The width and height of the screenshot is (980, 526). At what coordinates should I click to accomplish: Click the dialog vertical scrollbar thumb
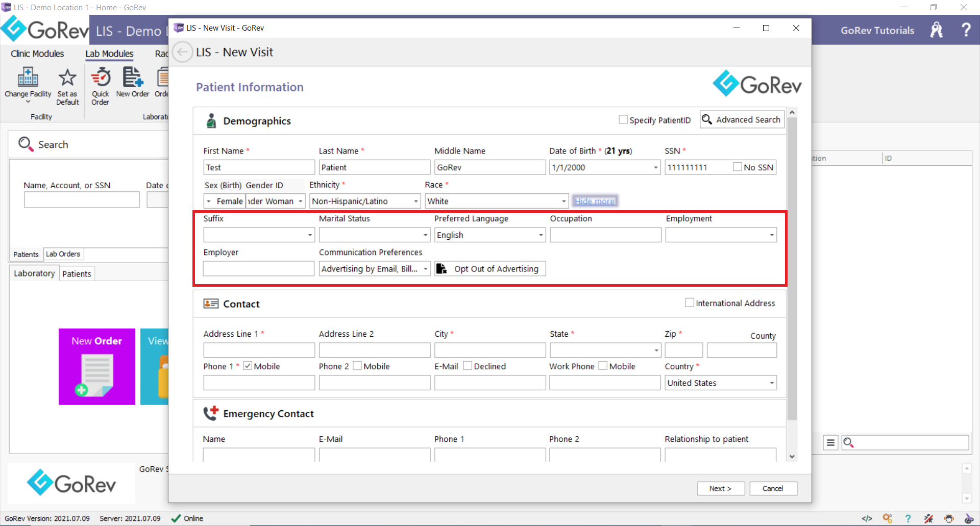click(792, 269)
